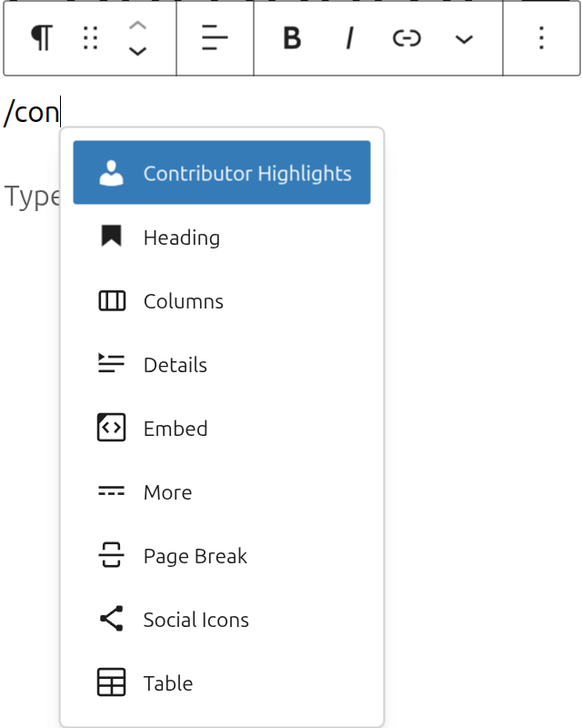Open the block options three-dot menu
582x728 pixels.
pyautogui.click(x=541, y=38)
